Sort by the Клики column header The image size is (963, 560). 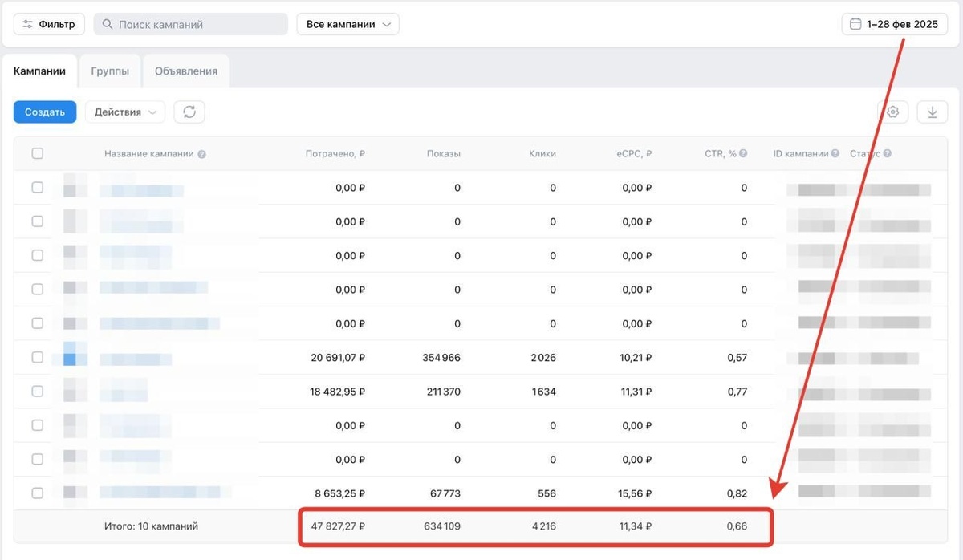542,154
